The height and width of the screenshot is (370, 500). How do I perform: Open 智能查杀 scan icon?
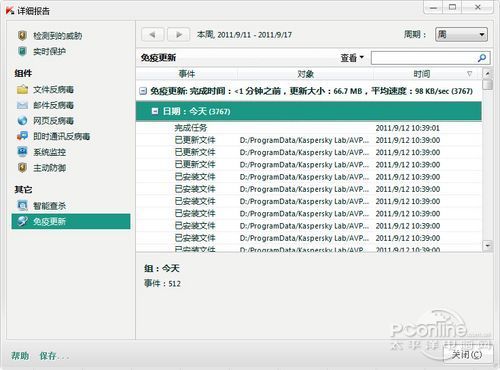tap(22, 206)
